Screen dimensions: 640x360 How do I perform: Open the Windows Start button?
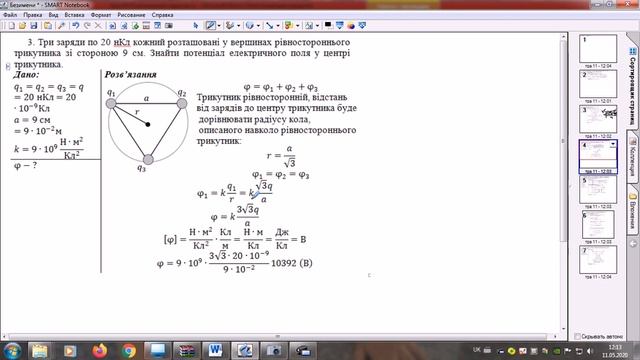point(12,351)
